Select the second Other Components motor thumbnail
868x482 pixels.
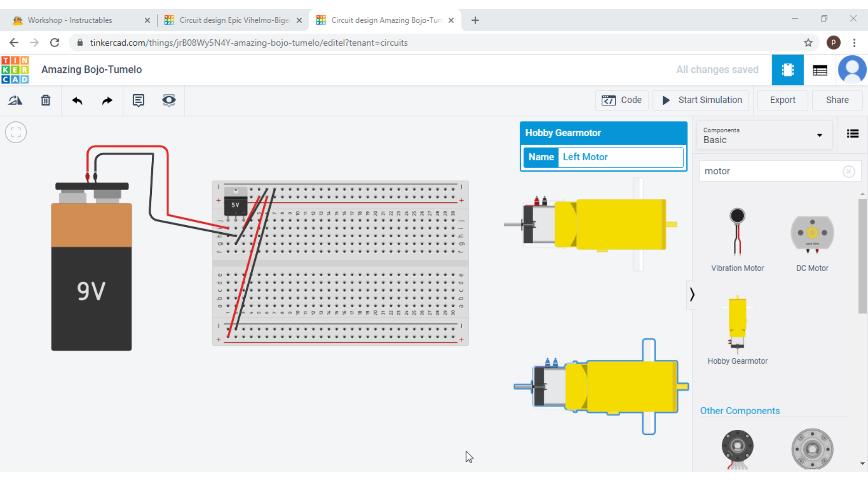(x=812, y=449)
